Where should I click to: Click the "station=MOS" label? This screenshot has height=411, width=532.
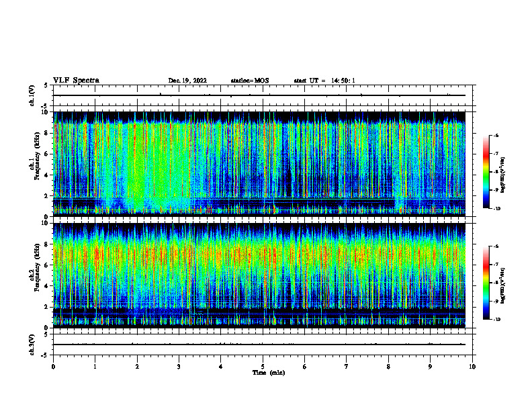tap(250, 81)
